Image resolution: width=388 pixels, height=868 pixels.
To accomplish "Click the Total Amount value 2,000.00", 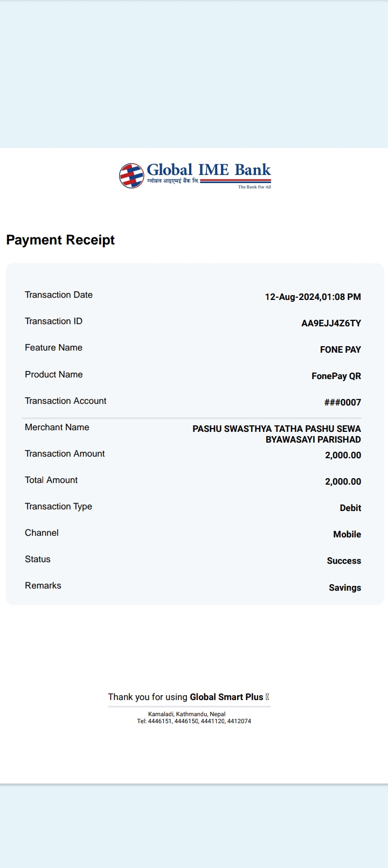I will pos(343,481).
